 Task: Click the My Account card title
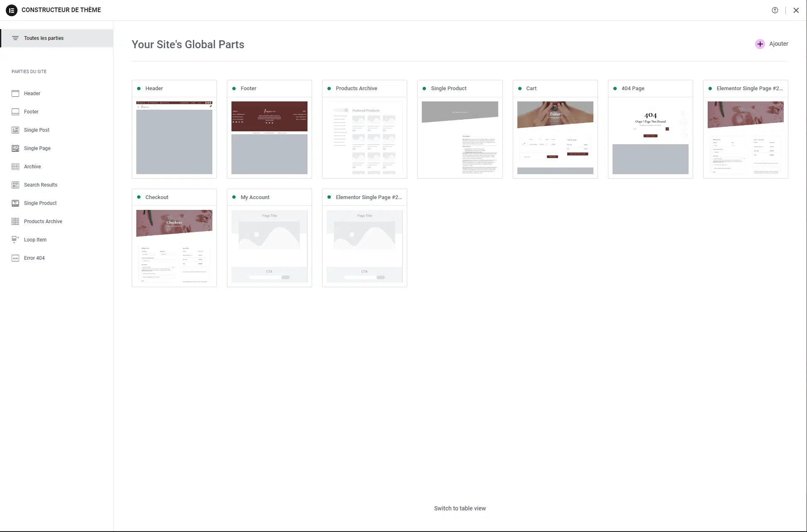coord(255,197)
